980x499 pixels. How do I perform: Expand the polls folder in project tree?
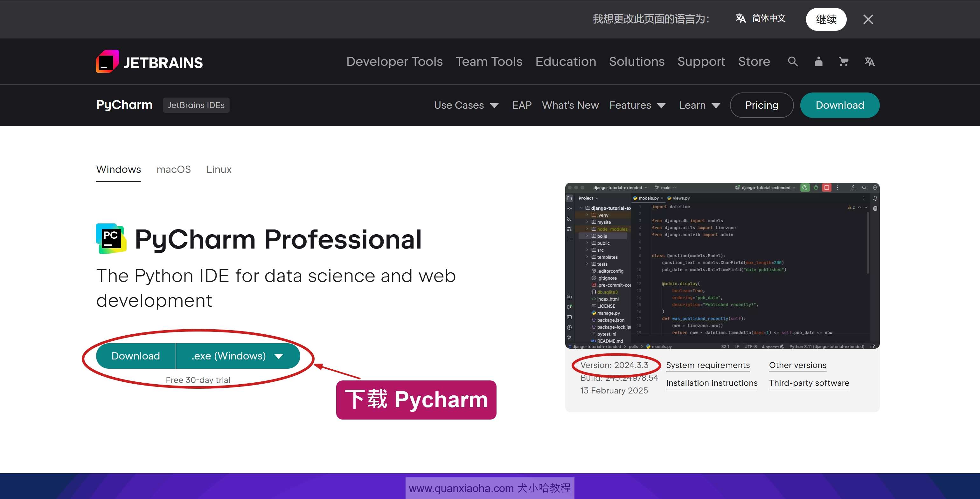click(587, 236)
